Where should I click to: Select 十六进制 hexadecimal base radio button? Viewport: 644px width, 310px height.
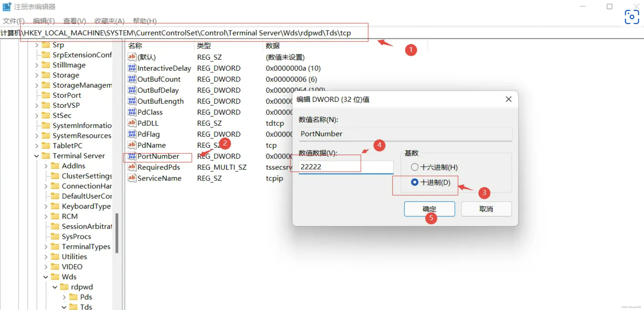coord(415,167)
